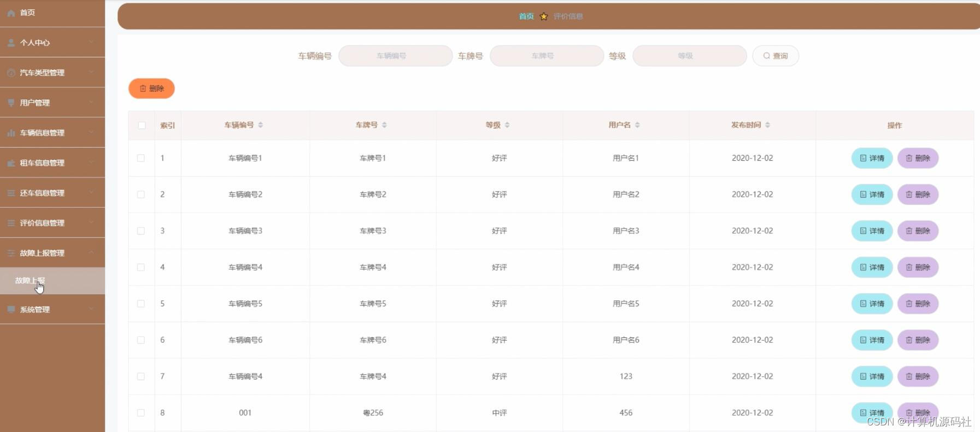Open the 系统管理 menu label

[x=35, y=310]
